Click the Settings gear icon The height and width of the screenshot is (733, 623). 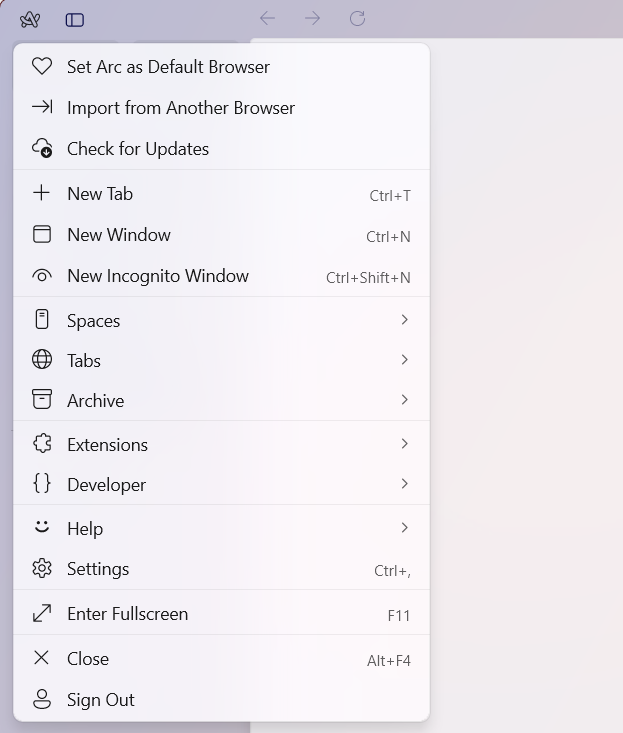pyautogui.click(x=41, y=569)
